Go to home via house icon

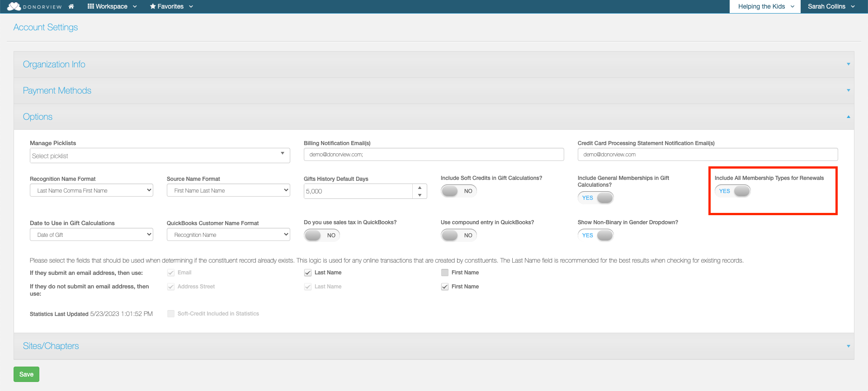click(x=71, y=6)
